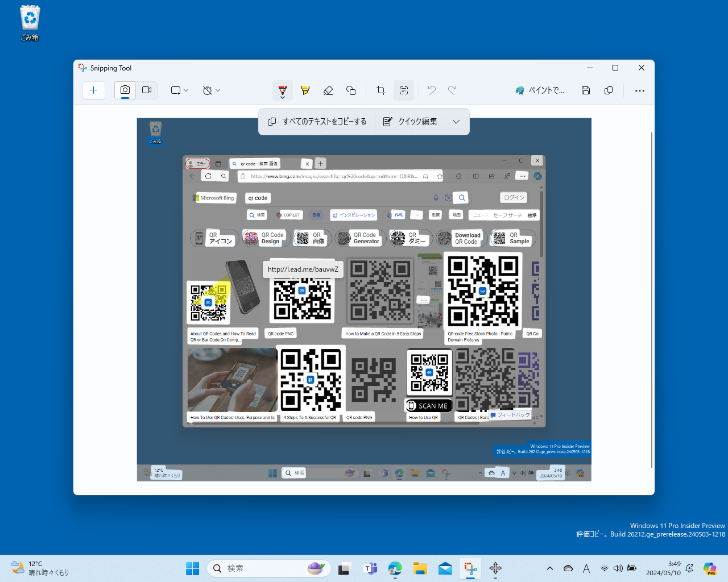Click クイック編集 button
Screen dimensions: 728x582
[411, 122]
